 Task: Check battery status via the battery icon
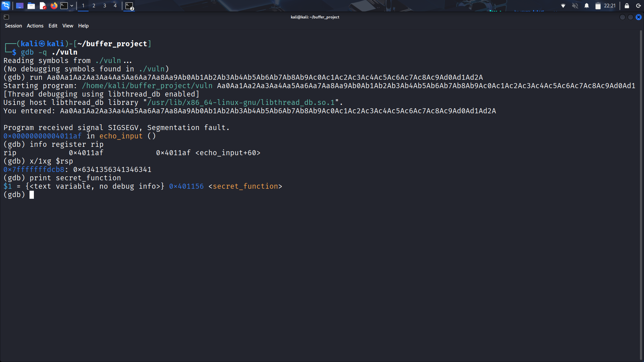598,5
